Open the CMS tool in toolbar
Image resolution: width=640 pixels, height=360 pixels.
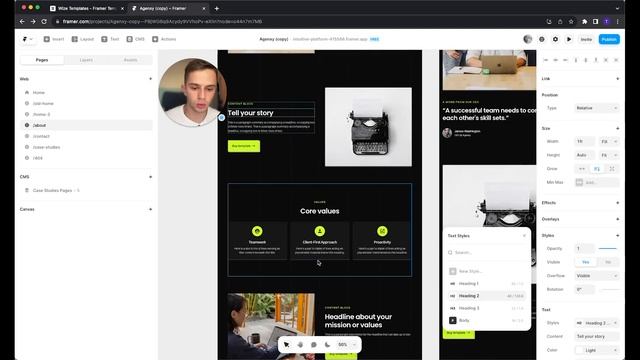point(136,39)
